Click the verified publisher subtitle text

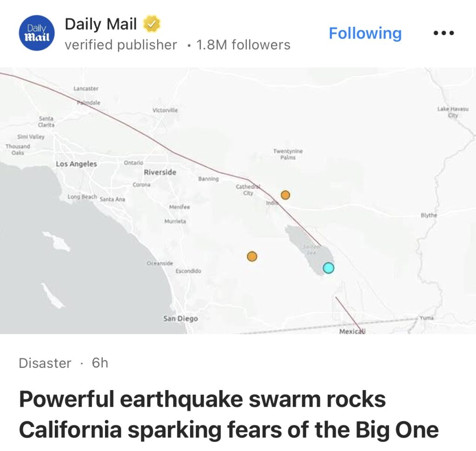pyautogui.click(x=121, y=45)
